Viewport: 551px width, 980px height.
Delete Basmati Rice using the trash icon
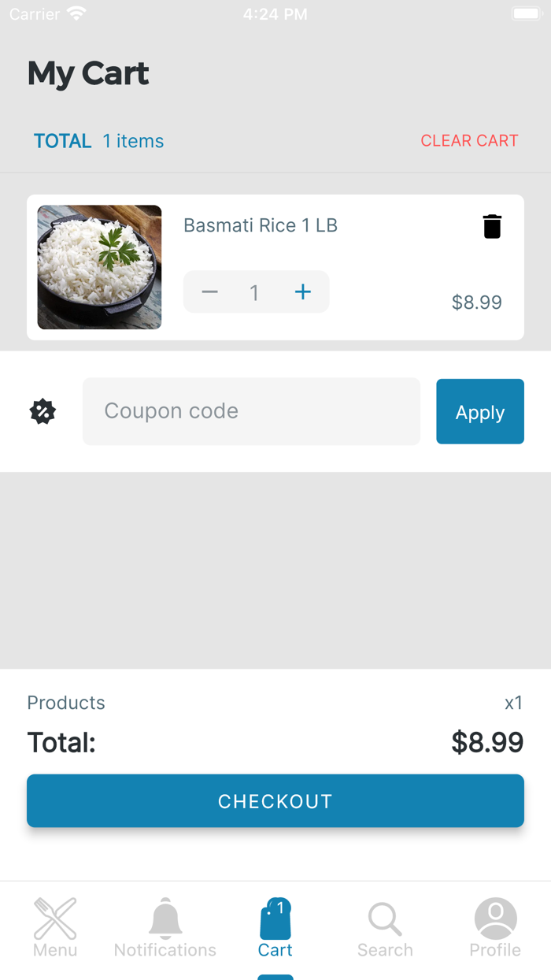coord(492,225)
